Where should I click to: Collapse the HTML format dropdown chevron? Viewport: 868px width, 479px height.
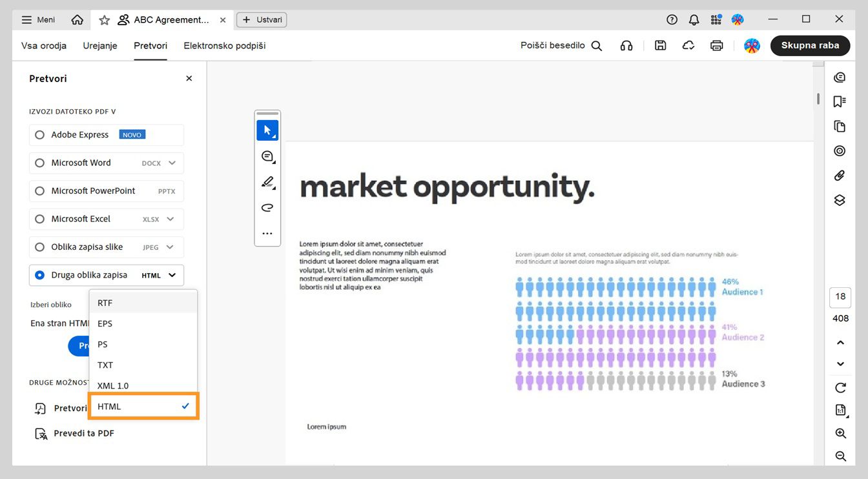click(x=172, y=276)
